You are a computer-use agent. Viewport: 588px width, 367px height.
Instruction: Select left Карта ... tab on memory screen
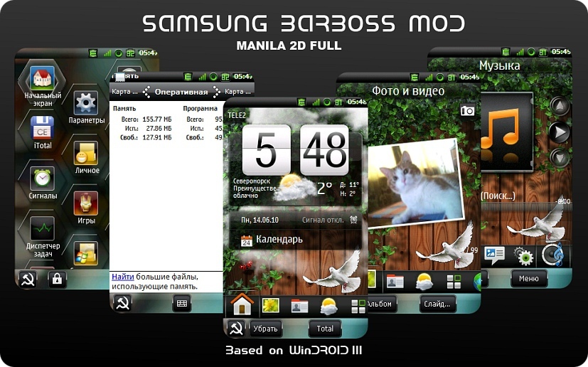(x=125, y=92)
